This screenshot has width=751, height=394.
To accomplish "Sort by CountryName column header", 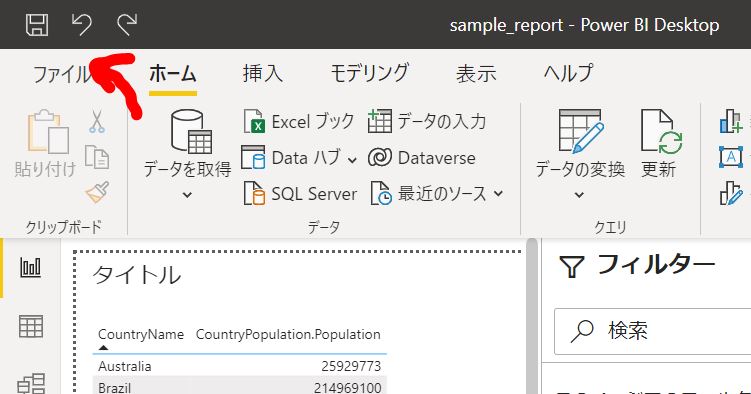I will point(141,334).
